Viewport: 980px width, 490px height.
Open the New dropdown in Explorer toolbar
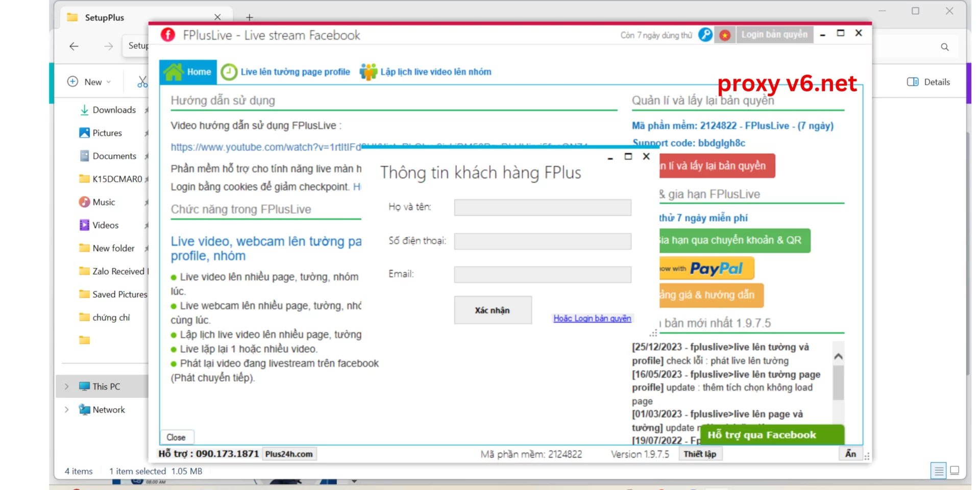(89, 82)
